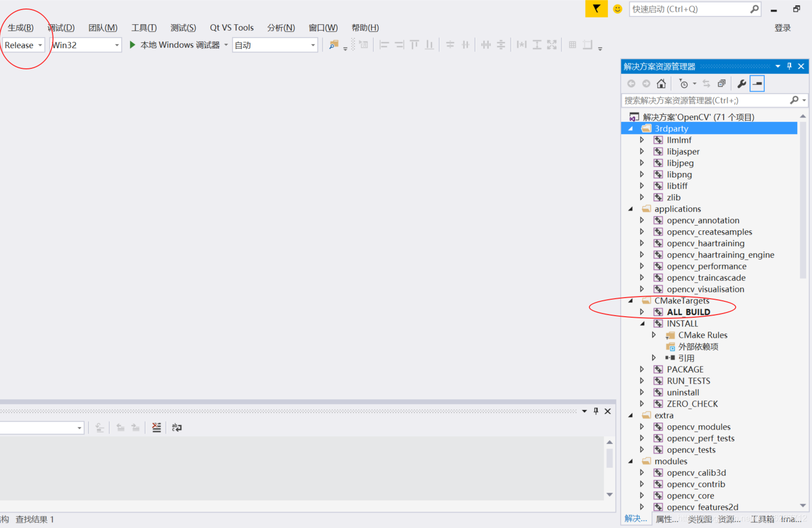The height and width of the screenshot is (528, 812).
Task: Switch to the 类视图 tab
Action: 700,519
